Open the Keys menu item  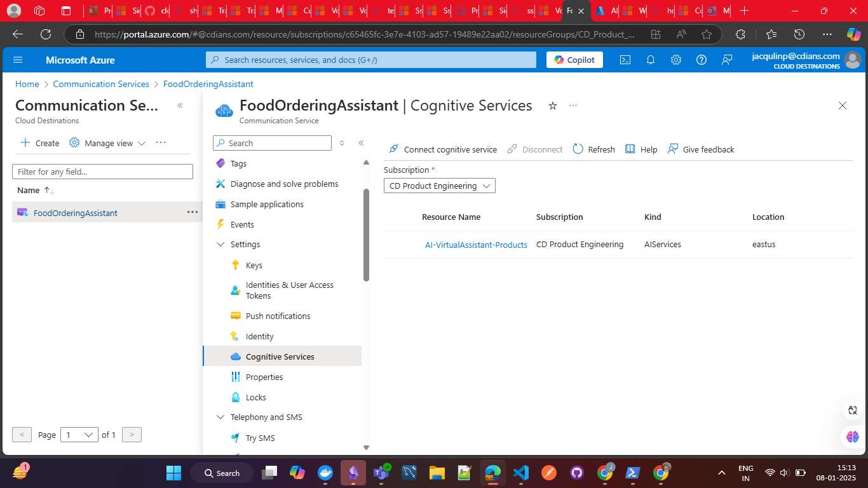(254, 265)
